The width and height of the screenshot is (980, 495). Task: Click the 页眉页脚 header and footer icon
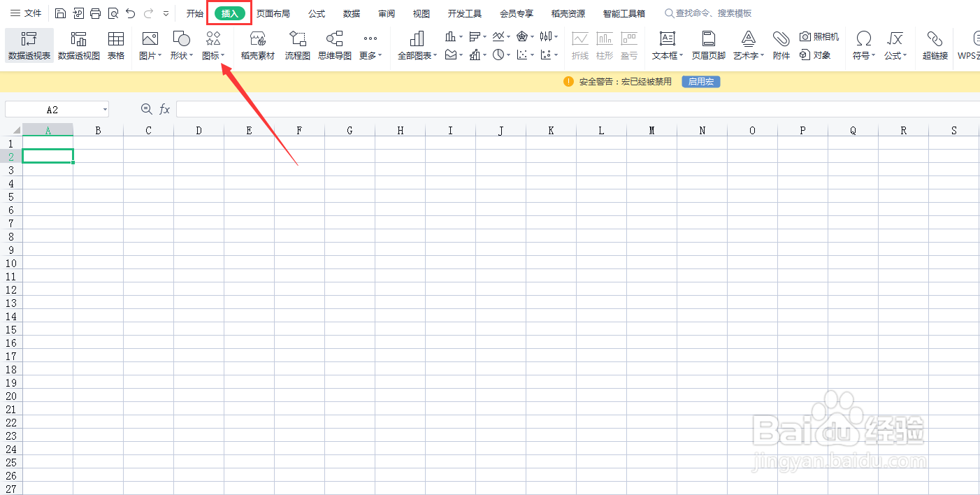pos(709,45)
